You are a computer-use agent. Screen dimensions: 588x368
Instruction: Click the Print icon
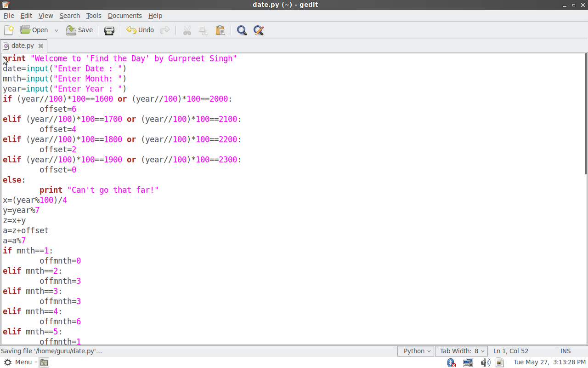point(109,30)
